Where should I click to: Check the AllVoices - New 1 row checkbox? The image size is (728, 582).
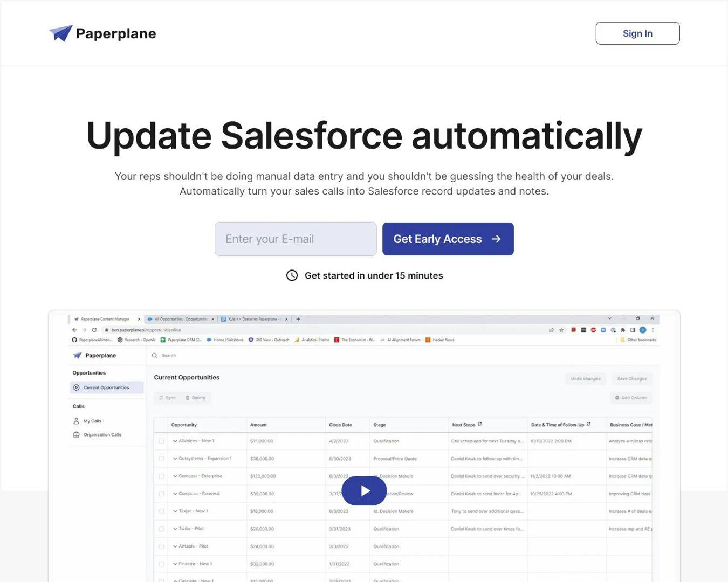click(x=161, y=441)
